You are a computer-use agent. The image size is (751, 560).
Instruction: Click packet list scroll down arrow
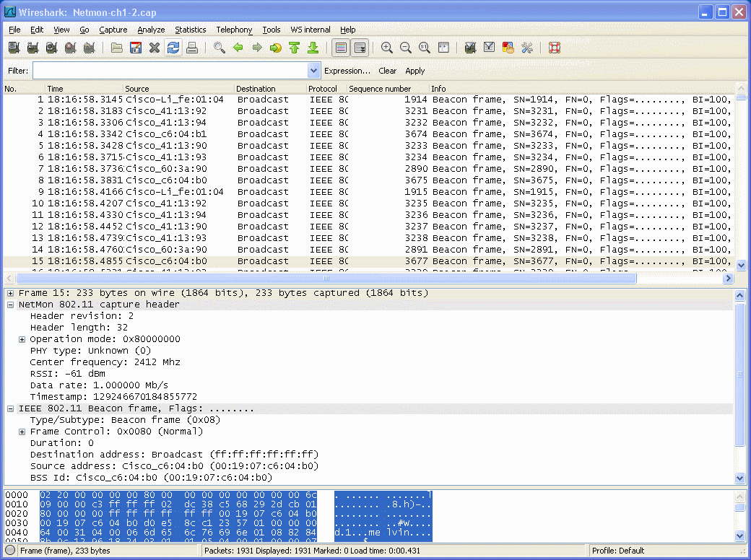[x=741, y=265]
